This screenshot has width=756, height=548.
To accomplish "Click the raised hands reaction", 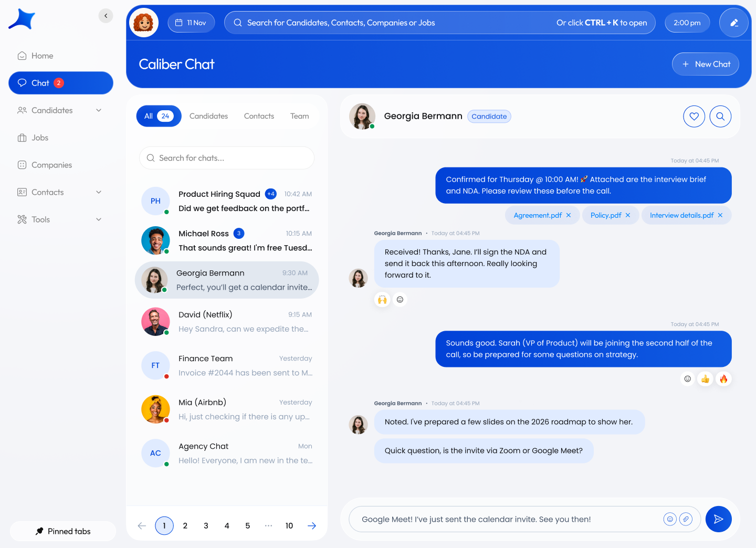I will click(x=382, y=300).
